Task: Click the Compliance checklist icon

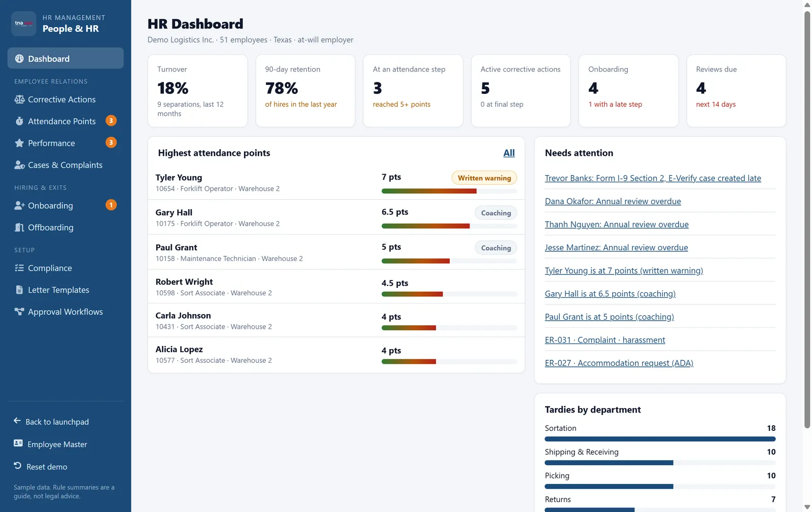Action: click(19, 268)
